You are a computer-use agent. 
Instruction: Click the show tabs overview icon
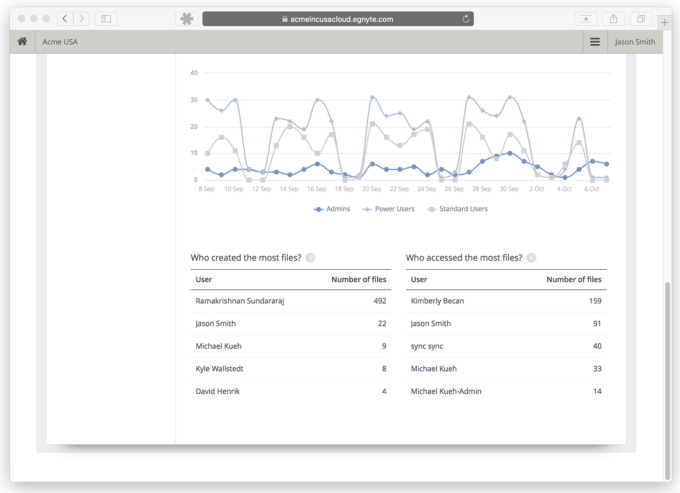click(x=640, y=19)
